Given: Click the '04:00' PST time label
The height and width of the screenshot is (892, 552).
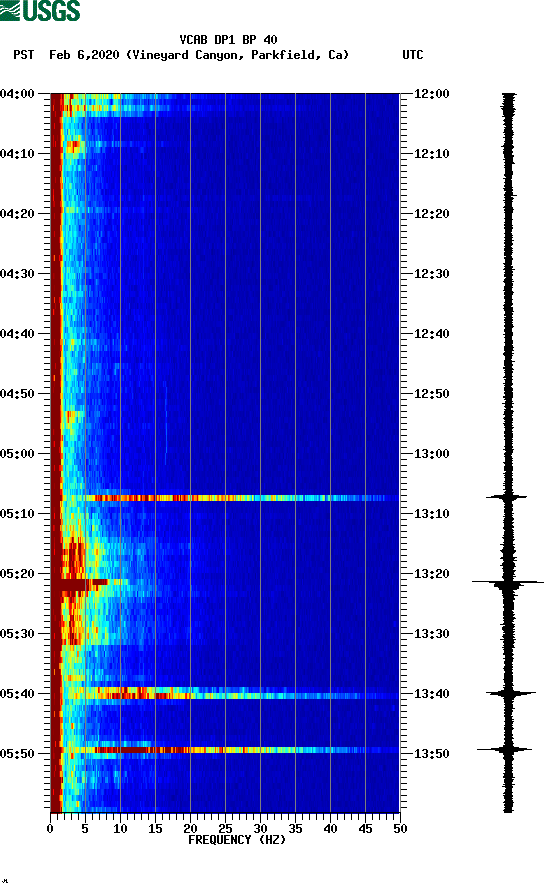Looking at the screenshot, I should (x=17, y=94).
